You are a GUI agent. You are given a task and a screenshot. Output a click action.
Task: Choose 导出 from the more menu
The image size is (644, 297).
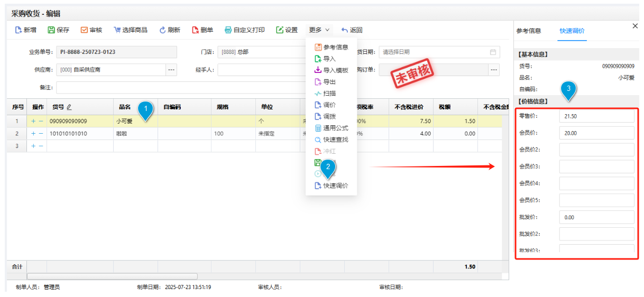325,82
